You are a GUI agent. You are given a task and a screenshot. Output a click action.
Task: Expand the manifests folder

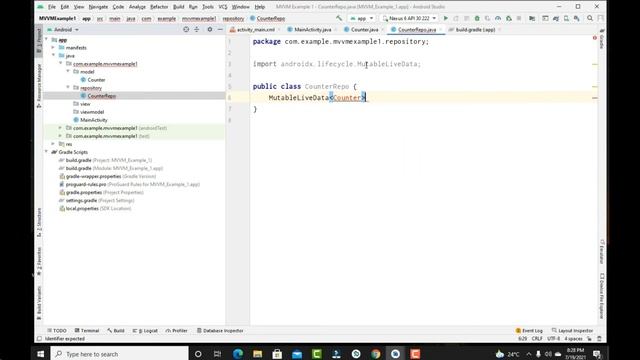tap(53, 48)
